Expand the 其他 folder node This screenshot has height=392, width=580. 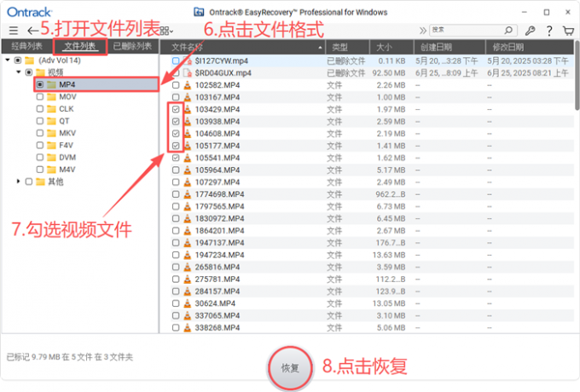pyautogui.click(x=18, y=182)
